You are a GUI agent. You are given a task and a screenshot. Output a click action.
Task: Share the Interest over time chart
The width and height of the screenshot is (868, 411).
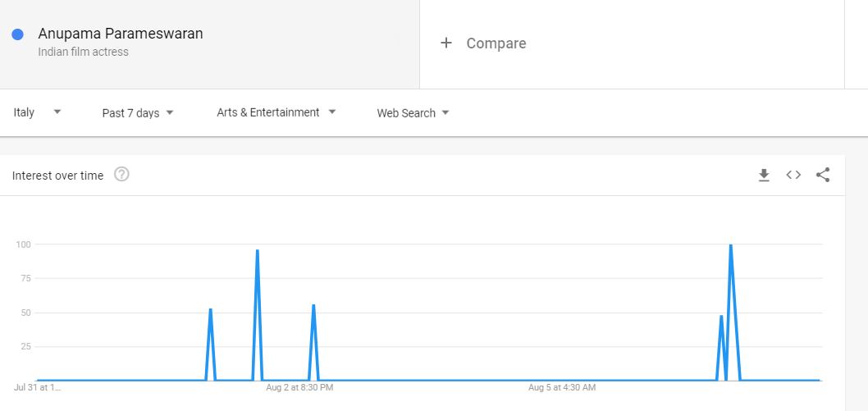(x=823, y=175)
